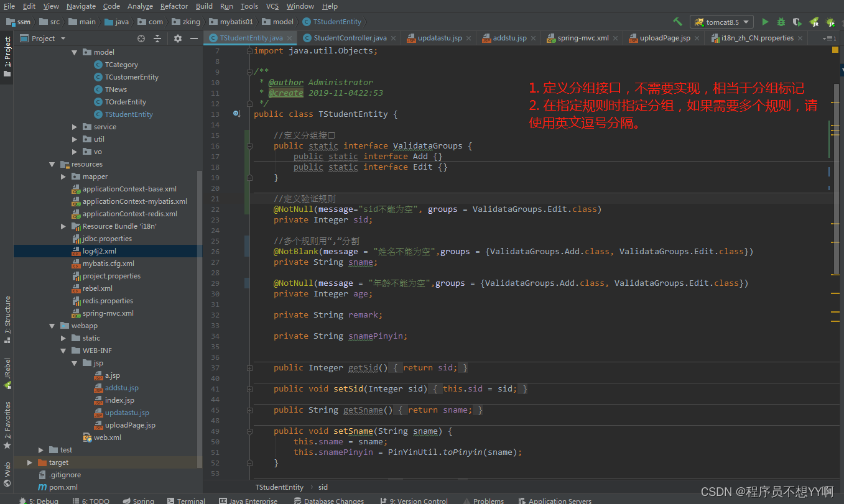The height and width of the screenshot is (504, 844).
Task: Open the tomcat8.5 run configuration dropdown
Action: click(x=721, y=22)
